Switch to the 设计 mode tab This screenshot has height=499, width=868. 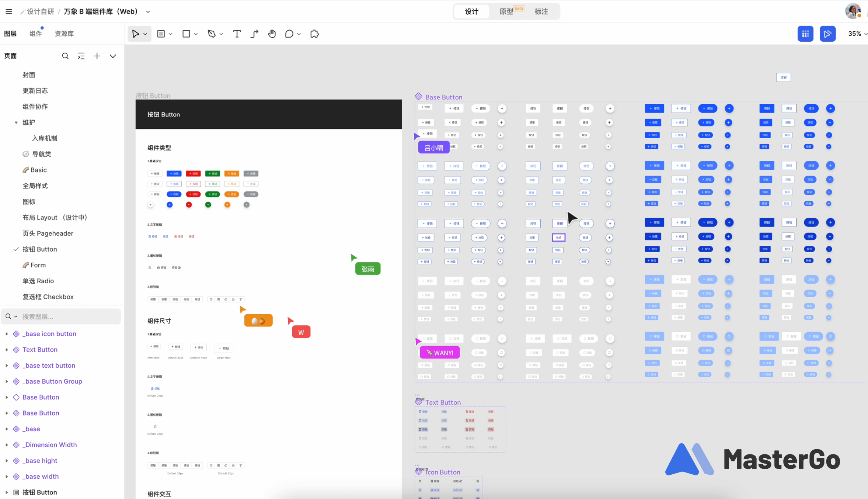pyautogui.click(x=471, y=11)
